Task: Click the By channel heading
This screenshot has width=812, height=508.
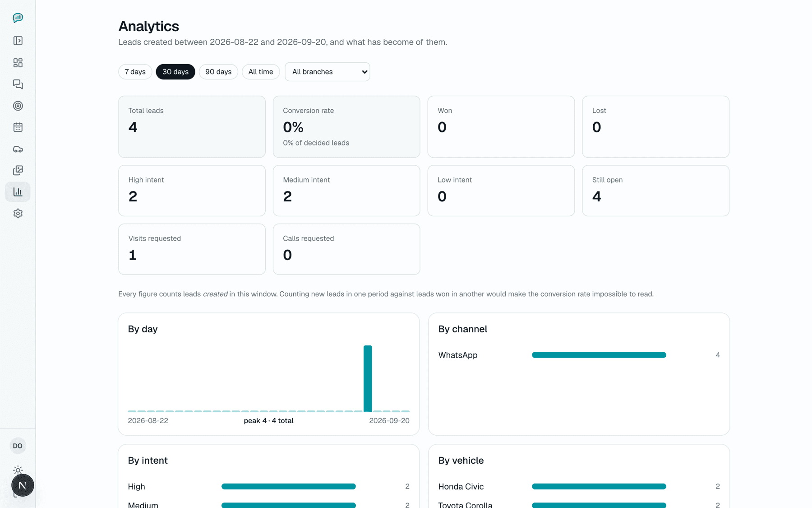Action: (x=462, y=329)
